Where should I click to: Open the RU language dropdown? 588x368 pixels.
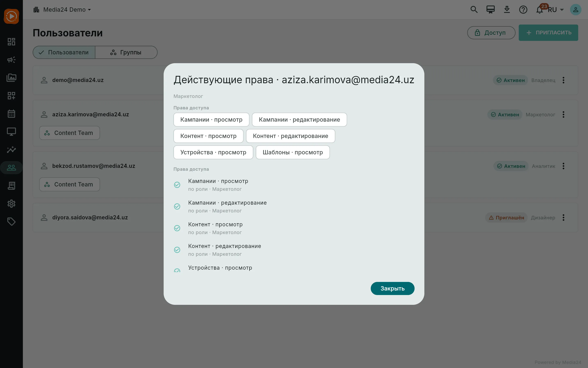pyautogui.click(x=556, y=10)
